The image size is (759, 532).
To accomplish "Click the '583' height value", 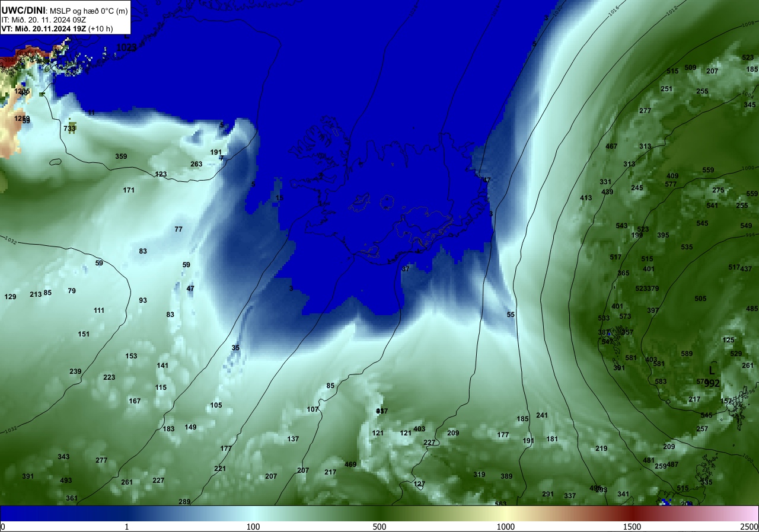I will pyautogui.click(x=661, y=382).
